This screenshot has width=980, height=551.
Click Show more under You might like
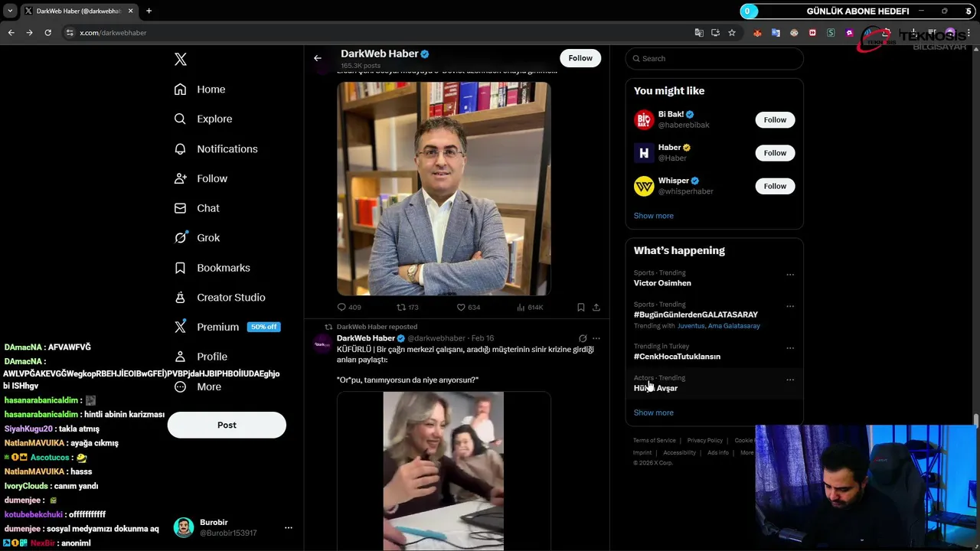pyautogui.click(x=654, y=216)
